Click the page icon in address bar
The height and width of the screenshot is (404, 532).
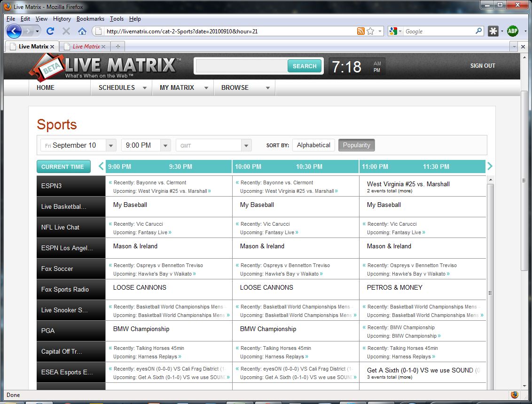pyautogui.click(x=98, y=31)
